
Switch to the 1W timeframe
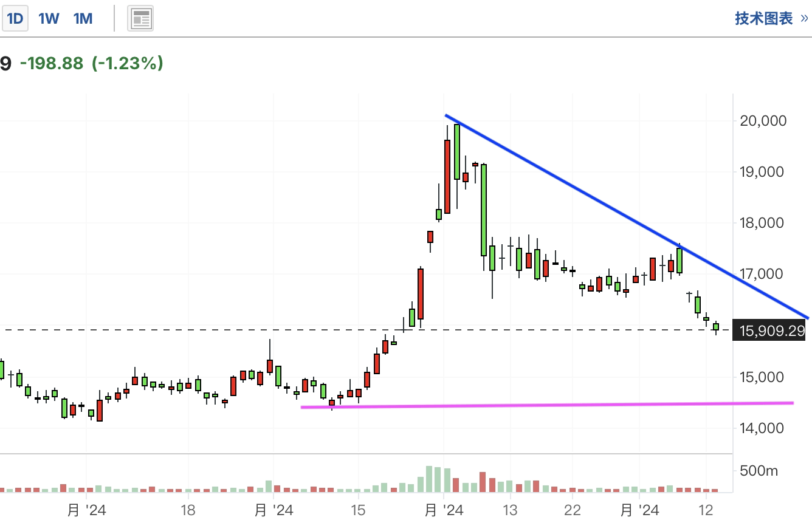pos(49,19)
